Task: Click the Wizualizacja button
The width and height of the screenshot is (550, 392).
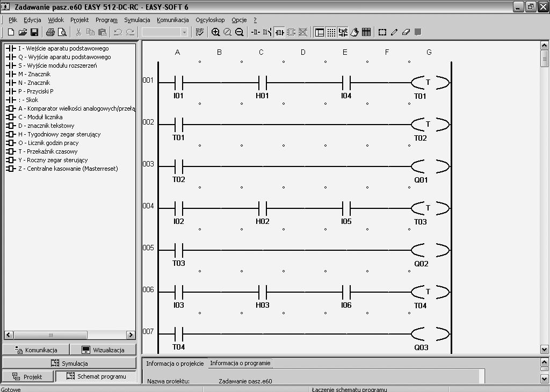Action: (x=103, y=350)
